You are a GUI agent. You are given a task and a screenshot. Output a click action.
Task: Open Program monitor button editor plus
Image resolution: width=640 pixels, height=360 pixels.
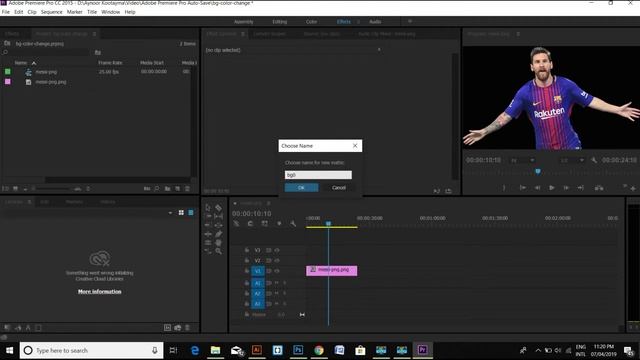click(x=633, y=188)
